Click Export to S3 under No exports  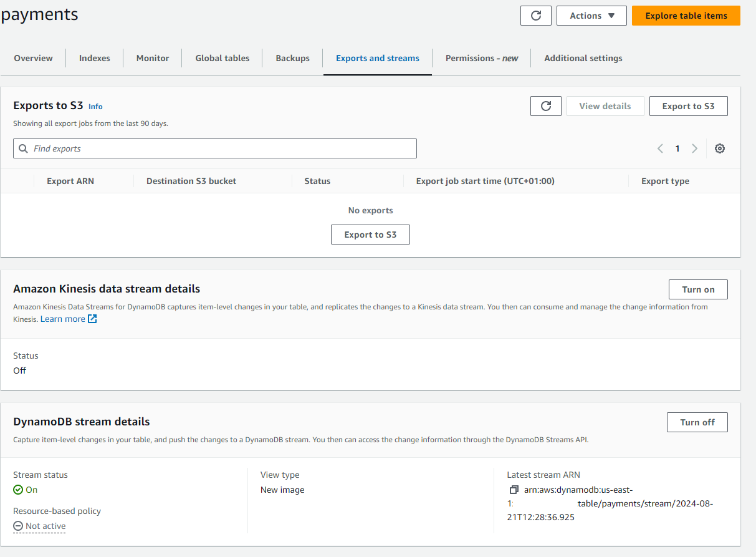371,235
